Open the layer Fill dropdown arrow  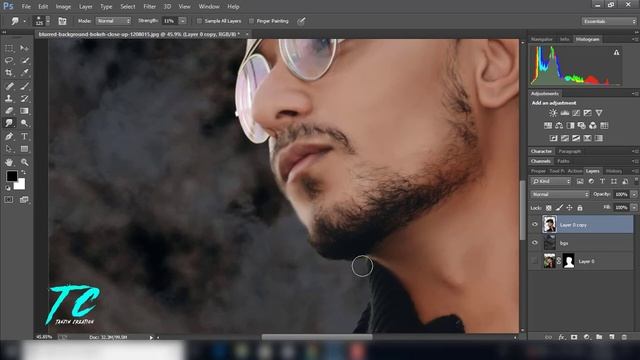634,207
